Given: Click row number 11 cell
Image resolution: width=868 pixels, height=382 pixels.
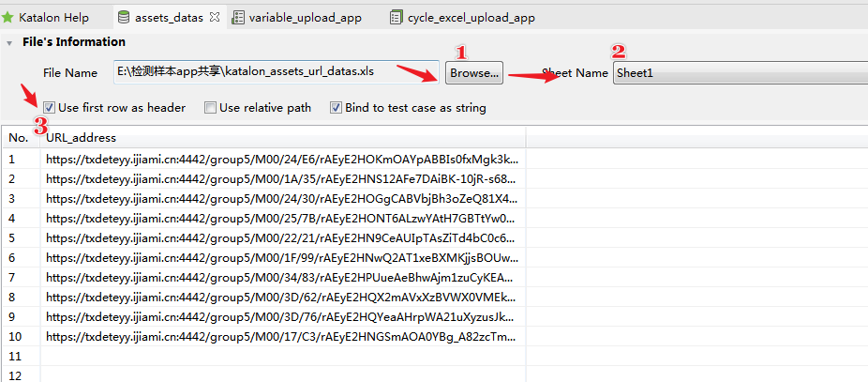Looking at the screenshot, I should pos(21,356).
